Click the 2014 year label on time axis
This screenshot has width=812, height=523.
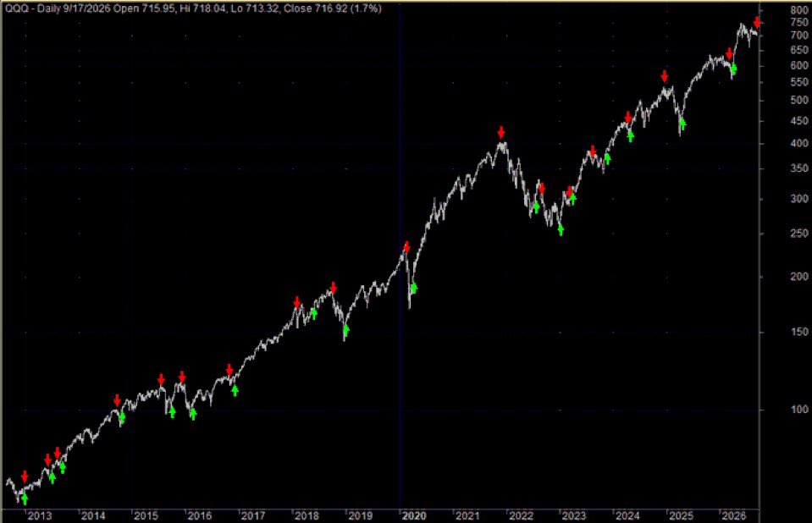(93, 515)
